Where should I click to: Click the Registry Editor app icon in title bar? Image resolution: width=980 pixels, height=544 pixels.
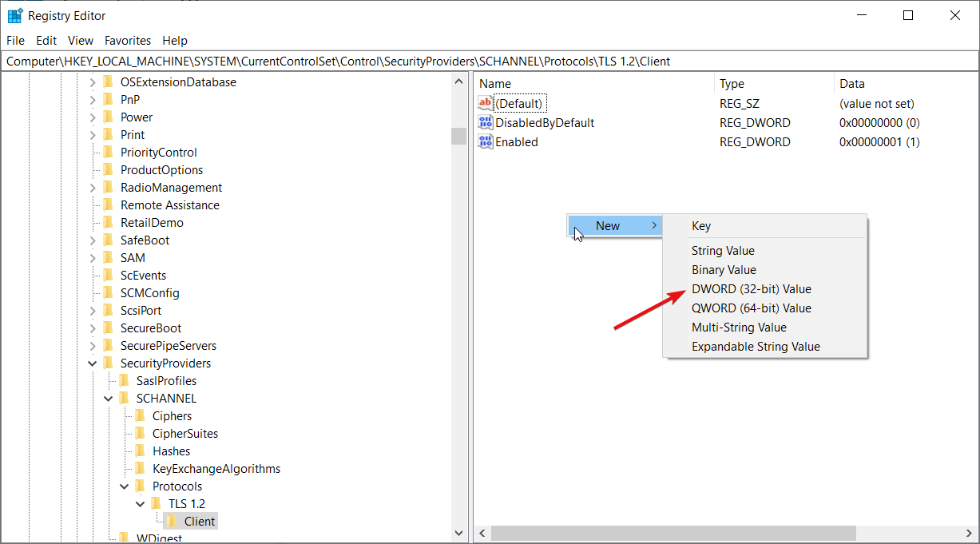click(x=15, y=15)
